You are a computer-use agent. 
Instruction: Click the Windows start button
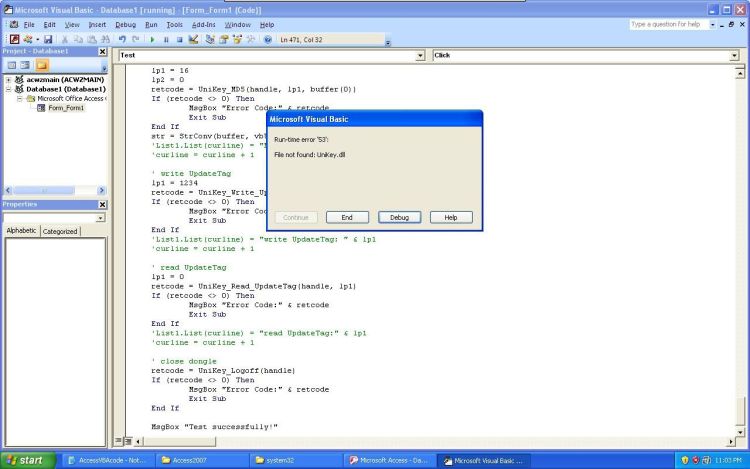click(28, 460)
